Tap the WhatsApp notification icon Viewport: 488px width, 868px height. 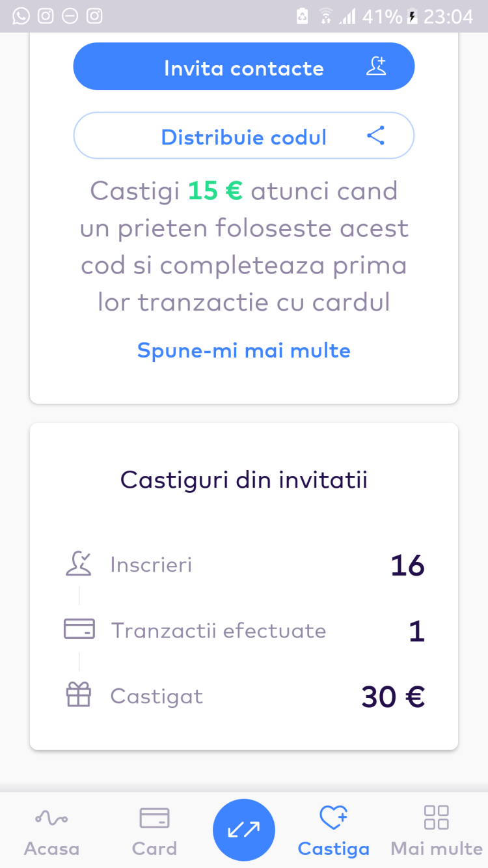(x=21, y=16)
